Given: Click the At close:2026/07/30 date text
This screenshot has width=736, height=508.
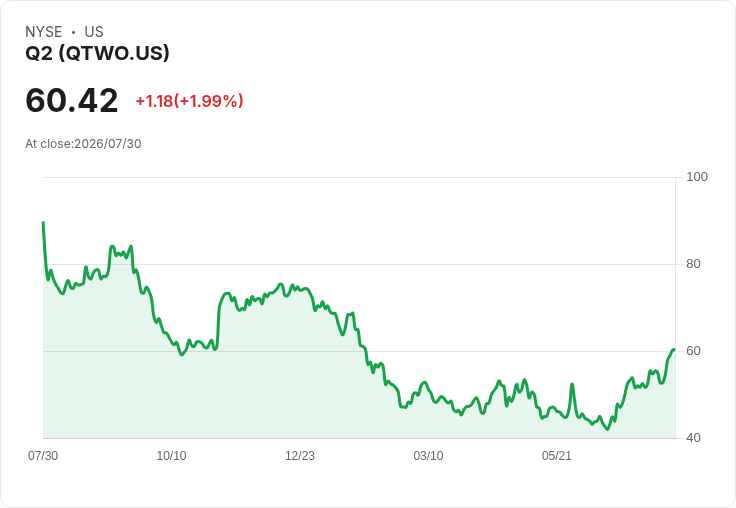Looking at the screenshot, I should (83, 144).
